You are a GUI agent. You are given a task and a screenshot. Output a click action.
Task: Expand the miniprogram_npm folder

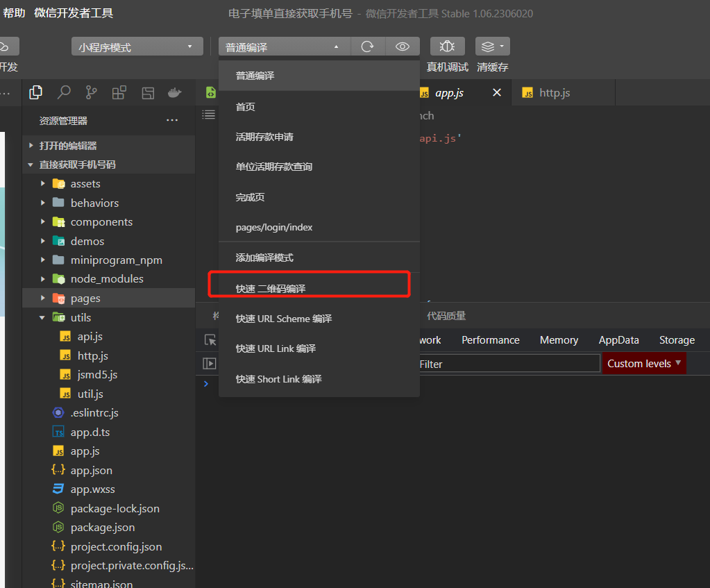pos(109,260)
